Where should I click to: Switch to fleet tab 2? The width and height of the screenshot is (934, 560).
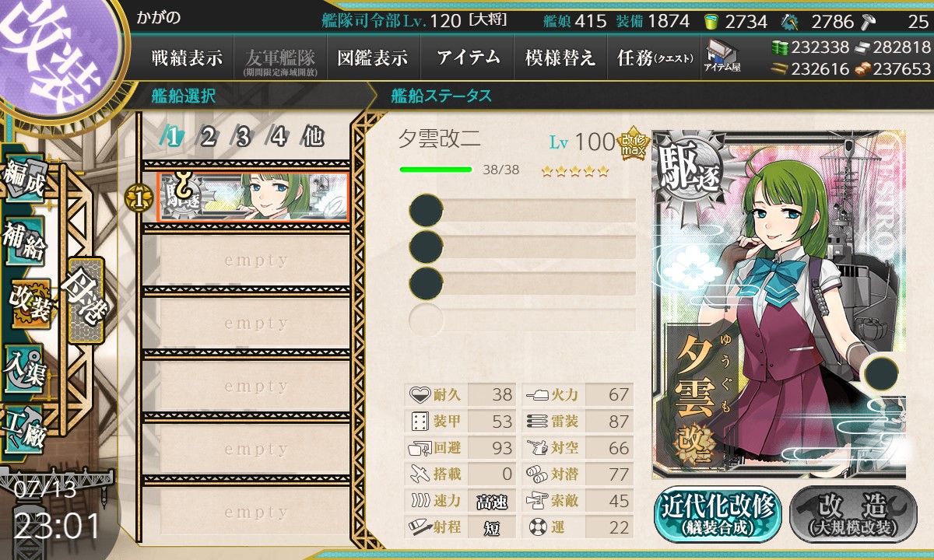(208, 137)
